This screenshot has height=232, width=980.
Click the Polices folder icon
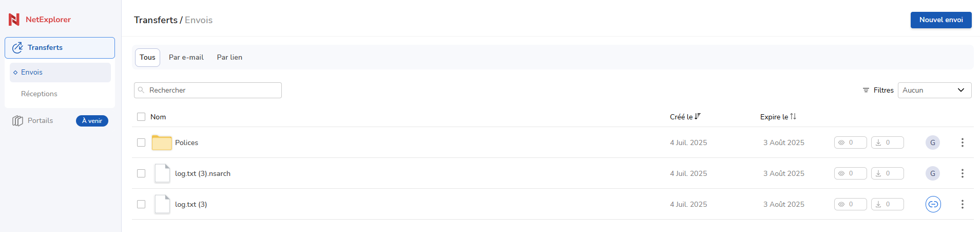point(162,142)
